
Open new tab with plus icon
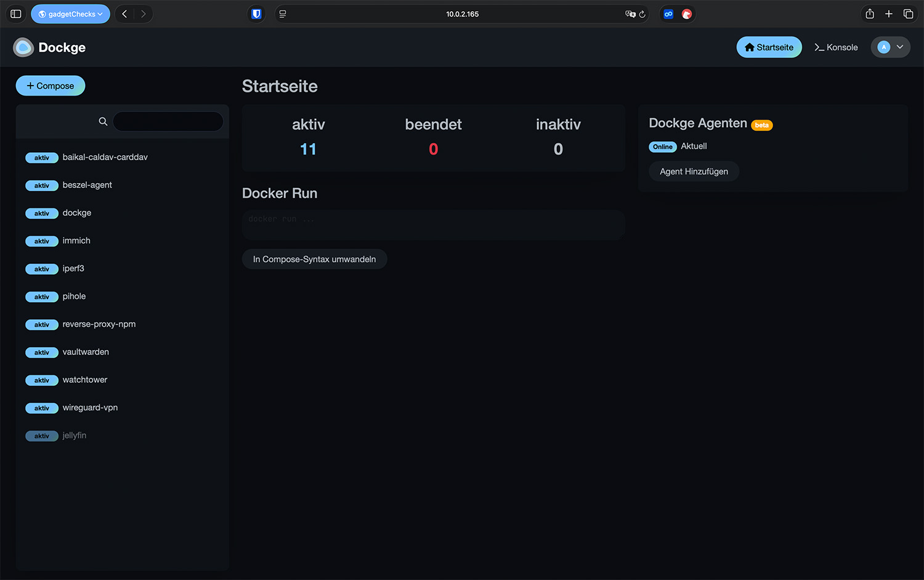(x=888, y=14)
